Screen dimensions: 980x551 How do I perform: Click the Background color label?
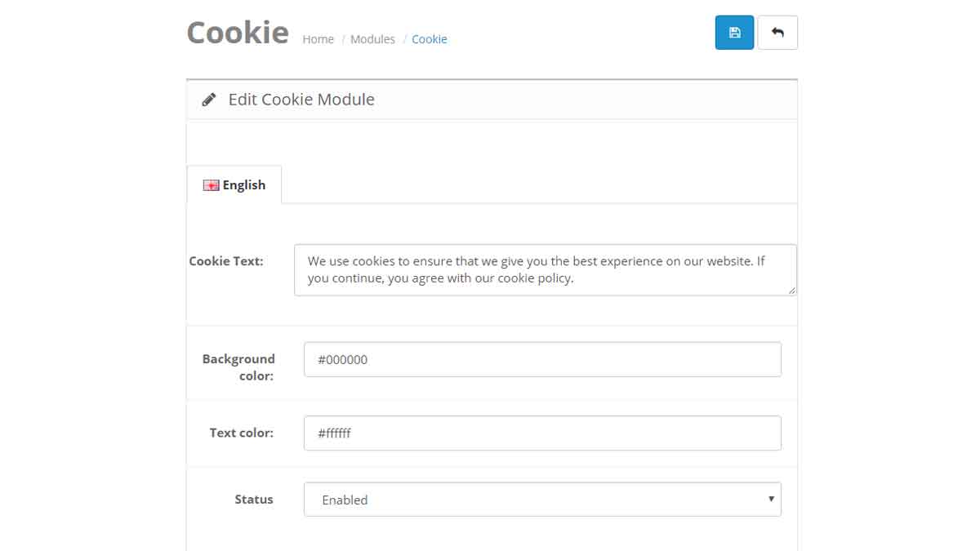238,367
